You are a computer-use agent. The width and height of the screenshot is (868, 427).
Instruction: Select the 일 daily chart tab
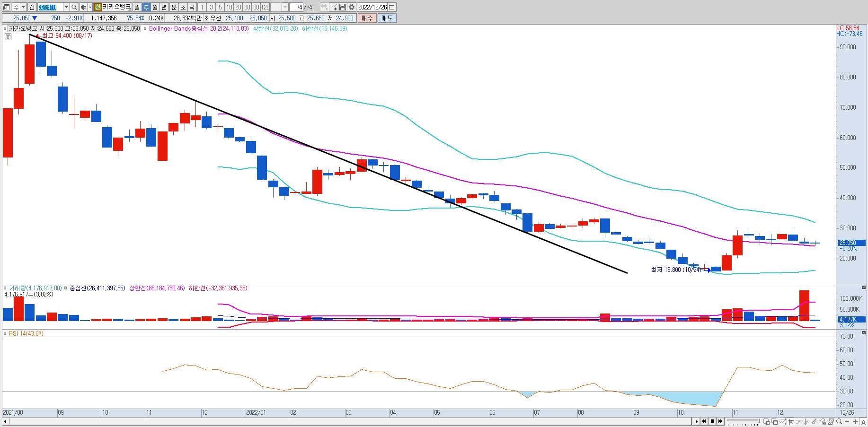(137, 7)
